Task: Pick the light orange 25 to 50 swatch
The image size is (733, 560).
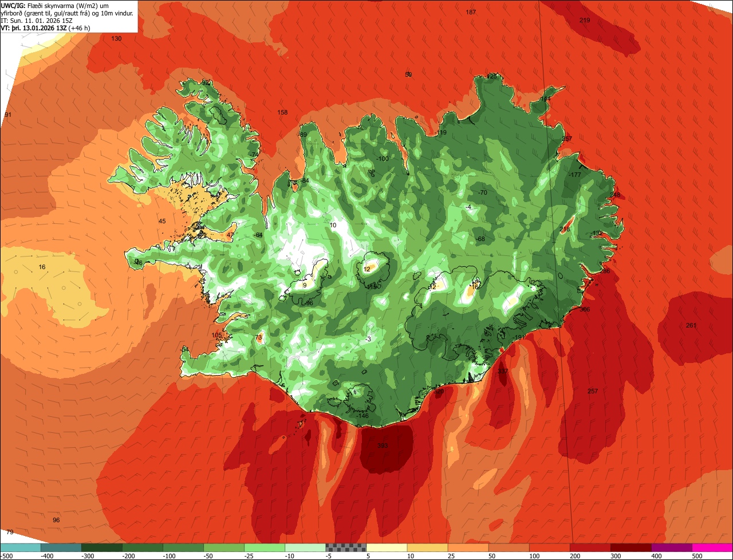Action: 467,547
